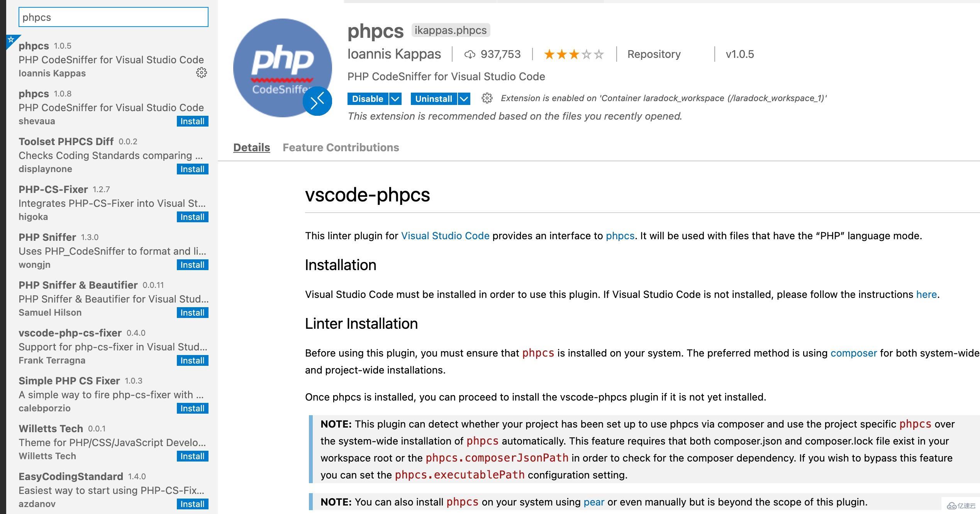Install the PHP-CS-Fixer extension
980x514 pixels.
coord(193,216)
